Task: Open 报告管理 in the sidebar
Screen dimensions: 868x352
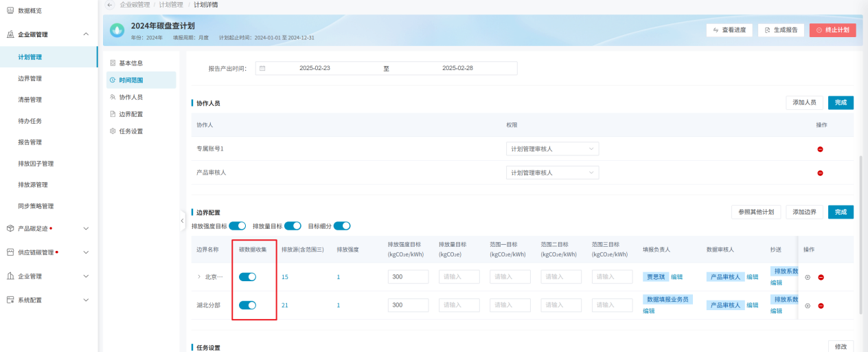Action: pyautogui.click(x=30, y=142)
